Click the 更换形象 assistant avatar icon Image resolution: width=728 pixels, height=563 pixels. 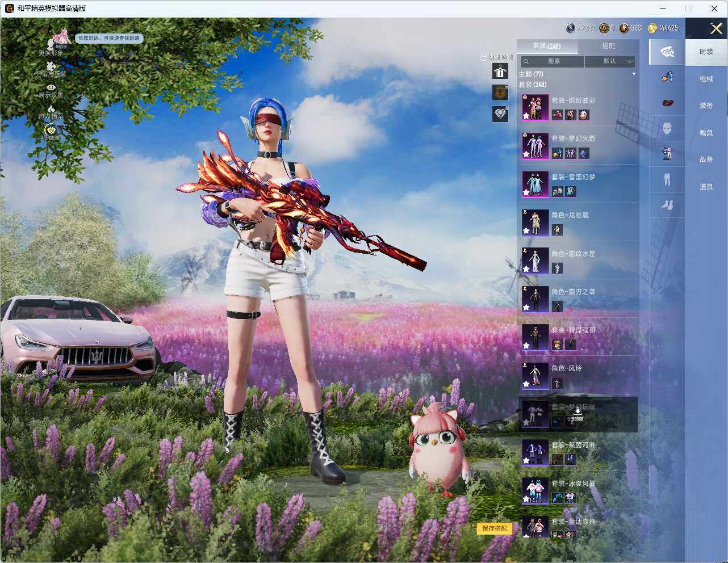tap(60, 40)
